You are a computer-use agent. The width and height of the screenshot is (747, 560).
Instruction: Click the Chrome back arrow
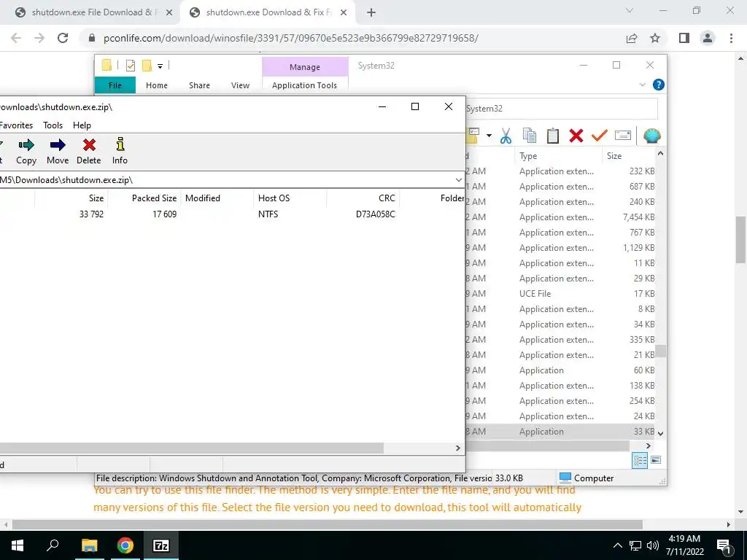(x=16, y=38)
